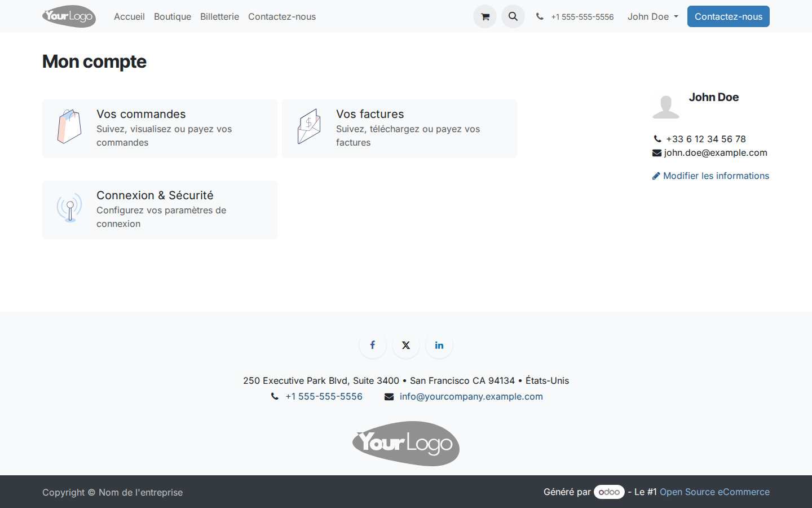Click Modifier les informations link

(710, 176)
